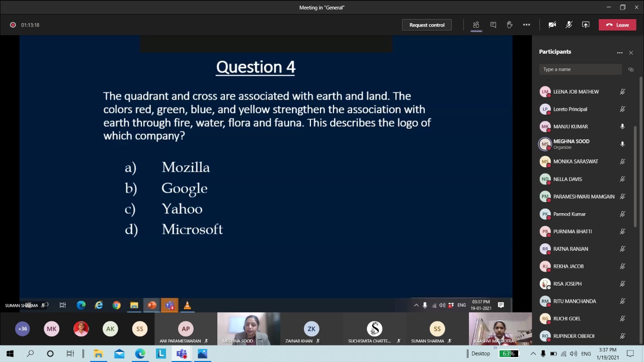Click the Request control button

pyautogui.click(x=427, y=25)
